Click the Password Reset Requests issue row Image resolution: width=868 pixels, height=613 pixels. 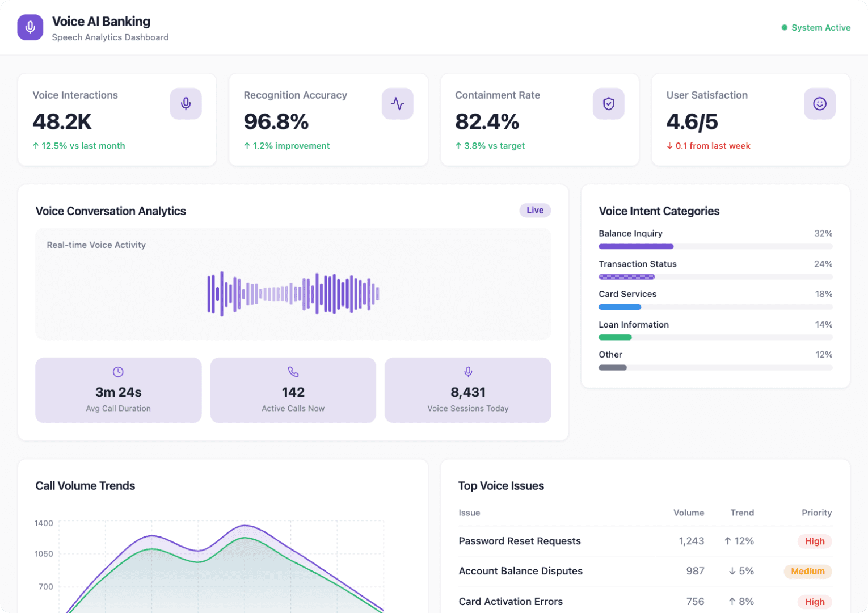pos(520,541)
